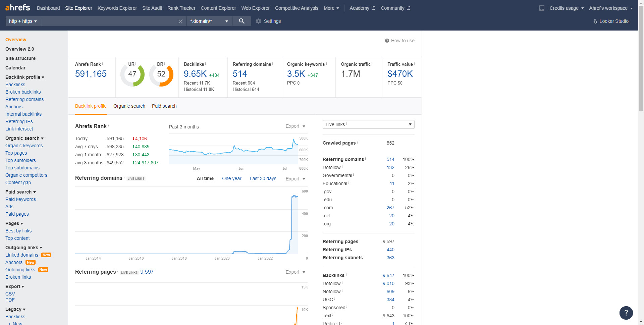644x325 pixels.
Task: Switch to Organic search tab
Action: [x=129, y=106]
